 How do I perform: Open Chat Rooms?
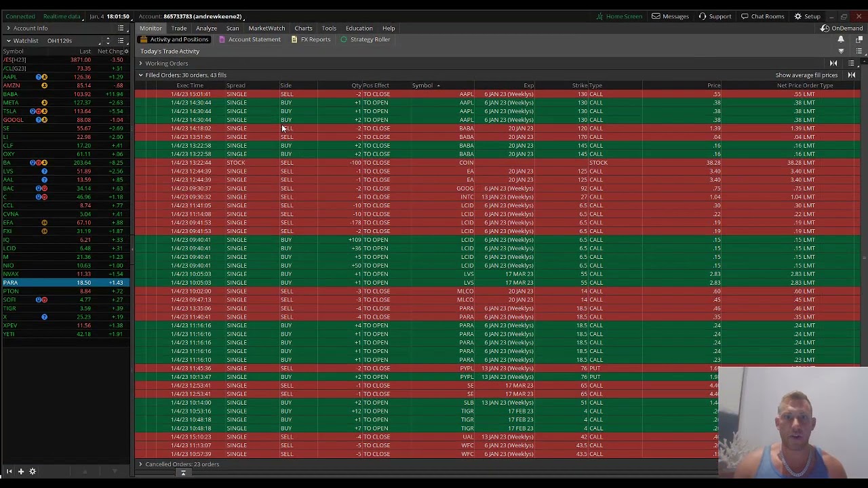tap(762, 16)
